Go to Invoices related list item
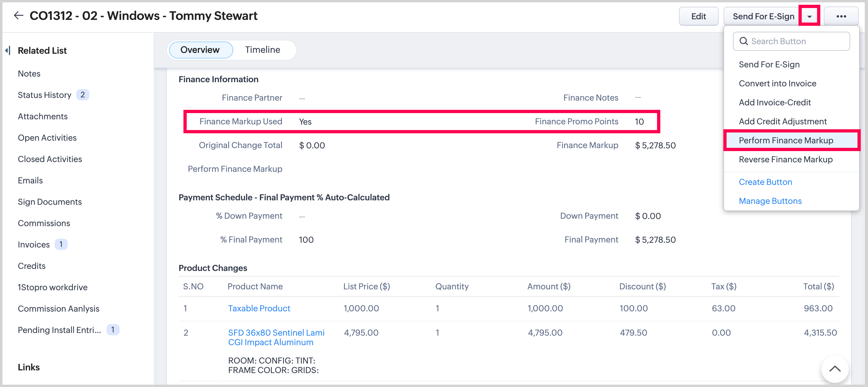Screen dimensions: 868x387 (x=34, y=245)
